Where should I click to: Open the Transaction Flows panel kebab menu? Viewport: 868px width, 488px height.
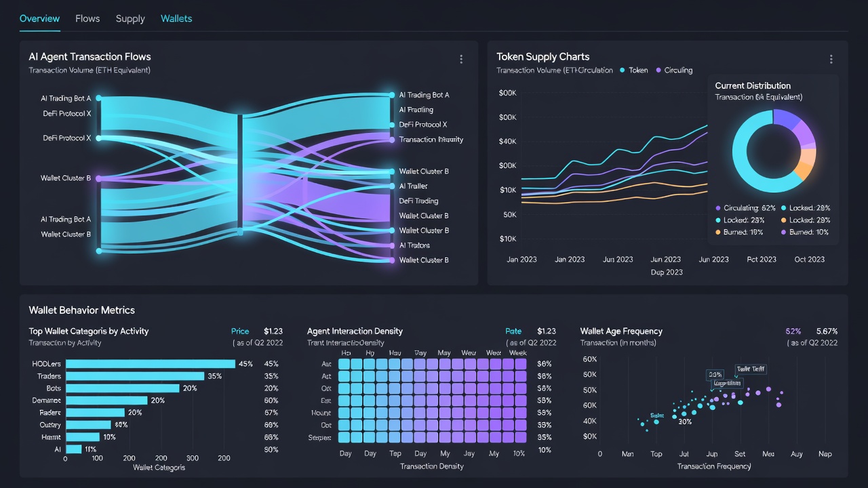(x=461, y=60)
